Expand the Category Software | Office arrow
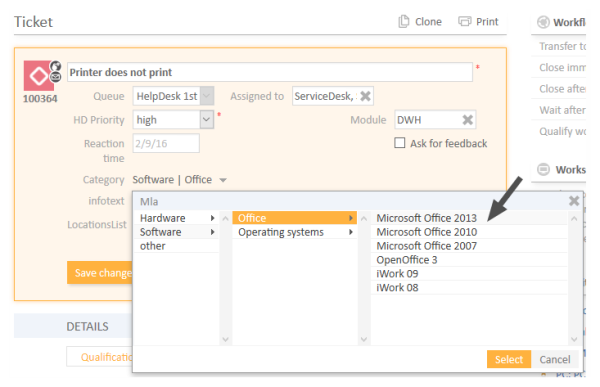The image size is (600, 387). 223,180
